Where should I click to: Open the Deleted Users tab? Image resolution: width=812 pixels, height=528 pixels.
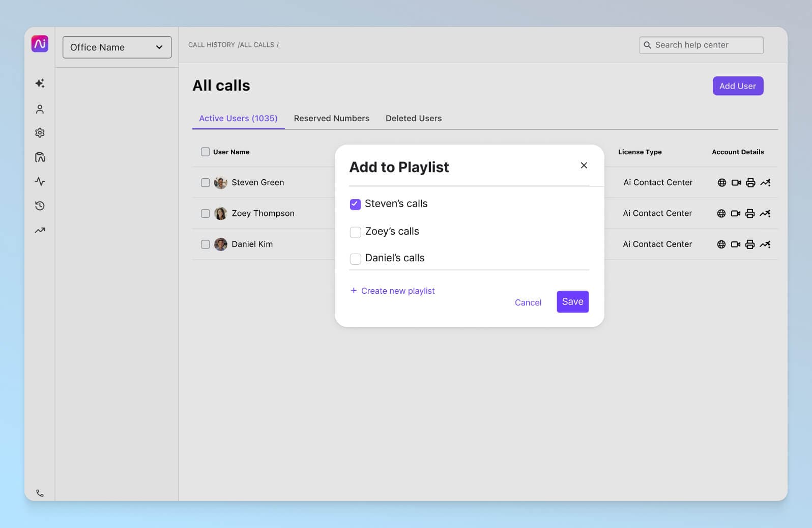[413, 118]
